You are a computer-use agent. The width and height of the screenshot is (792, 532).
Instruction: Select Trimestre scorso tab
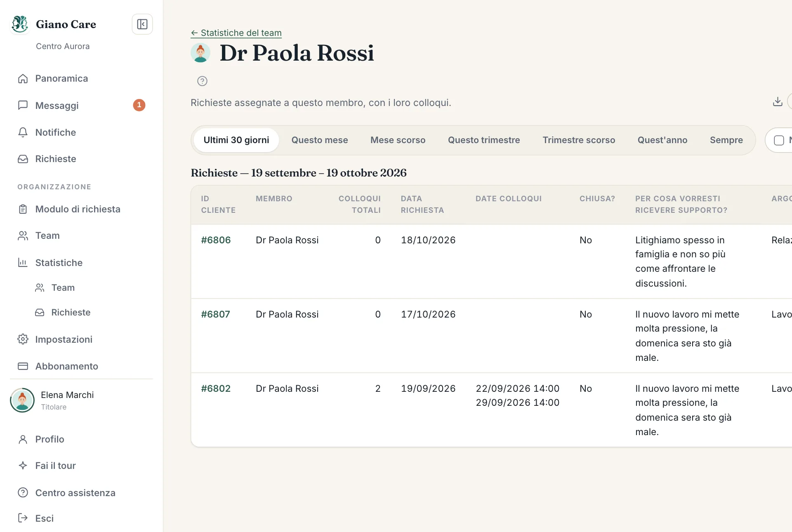point(579,140)
